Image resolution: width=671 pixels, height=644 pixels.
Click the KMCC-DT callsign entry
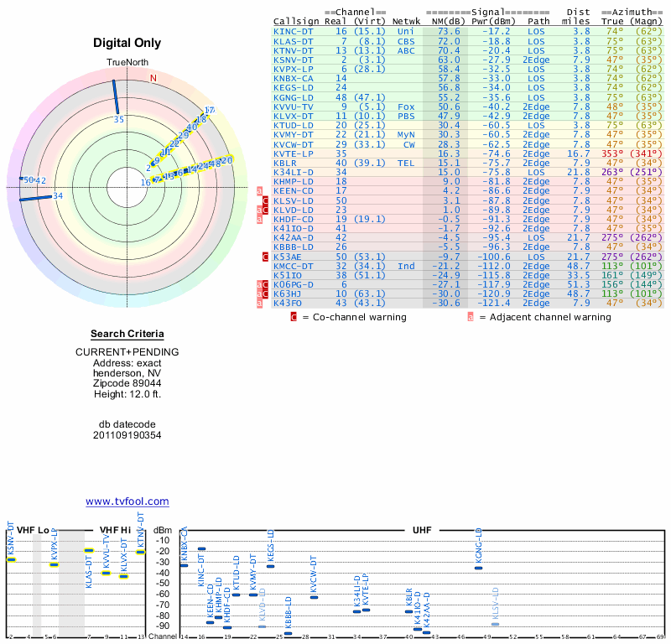click(294, 266)
